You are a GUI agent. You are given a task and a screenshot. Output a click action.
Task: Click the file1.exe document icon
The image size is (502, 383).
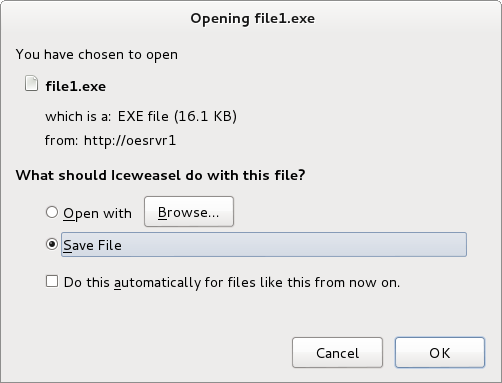pos(31,83)
